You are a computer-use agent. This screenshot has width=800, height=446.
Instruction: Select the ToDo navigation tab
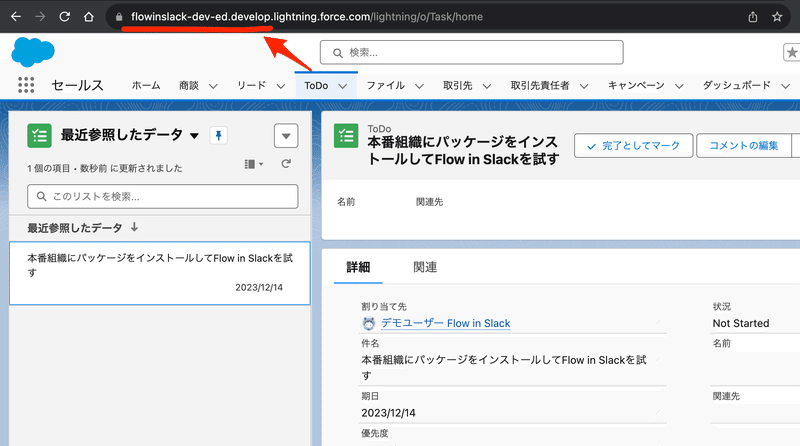point(316,85)
